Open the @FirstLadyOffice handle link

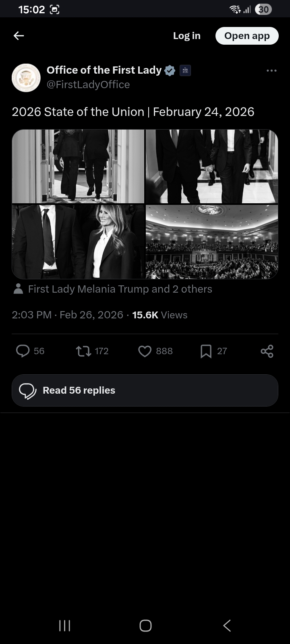point(88,85)
